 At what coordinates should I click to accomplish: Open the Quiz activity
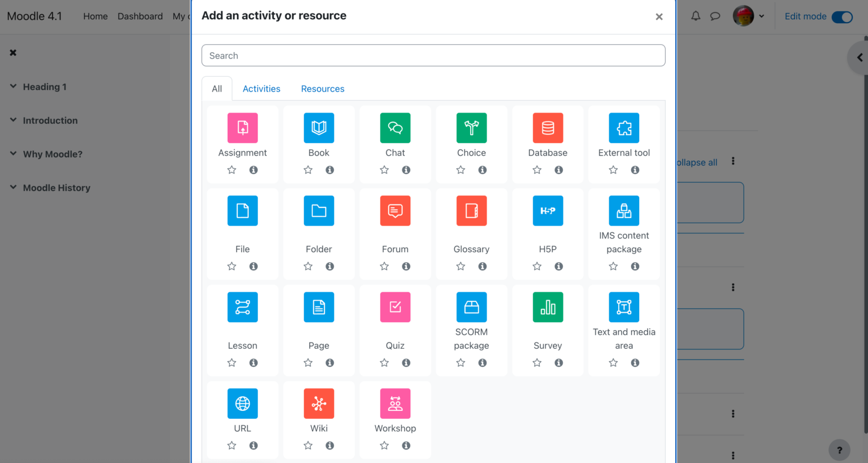[395, 307]
